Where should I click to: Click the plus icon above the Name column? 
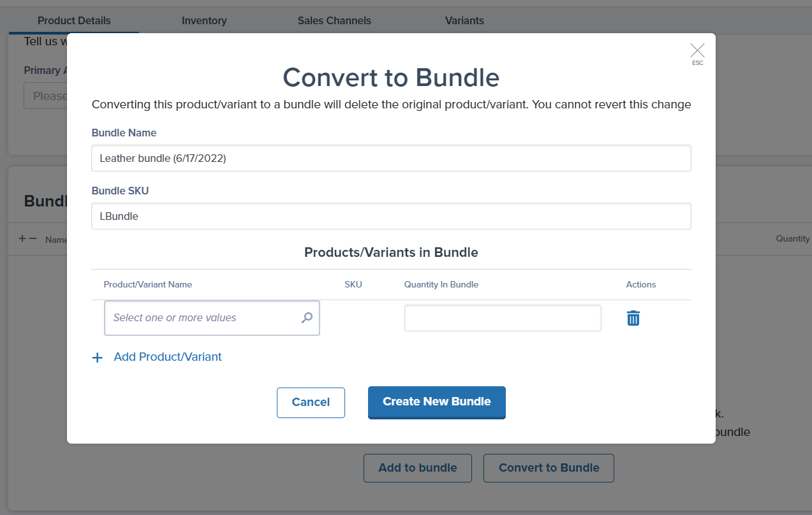(x=24, y=238)
